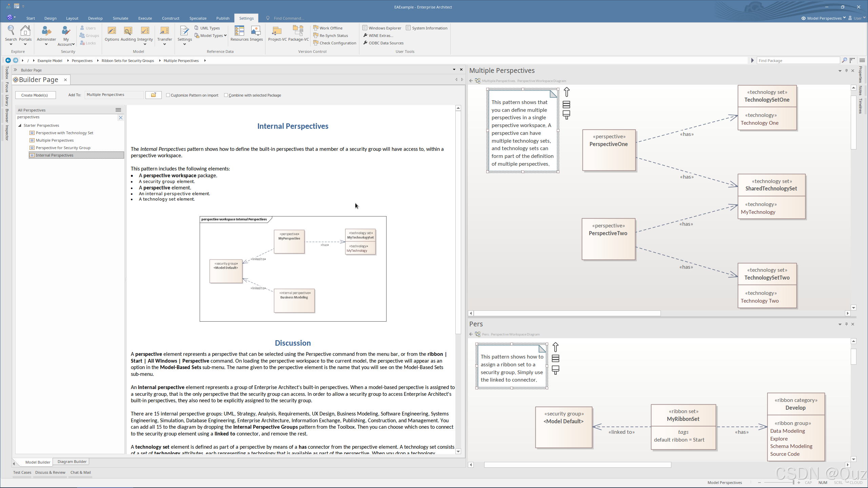Open the All Perspectives hamburger menu
The width and height of the screenshot is (868, 488).
click(x=118, y=110)
